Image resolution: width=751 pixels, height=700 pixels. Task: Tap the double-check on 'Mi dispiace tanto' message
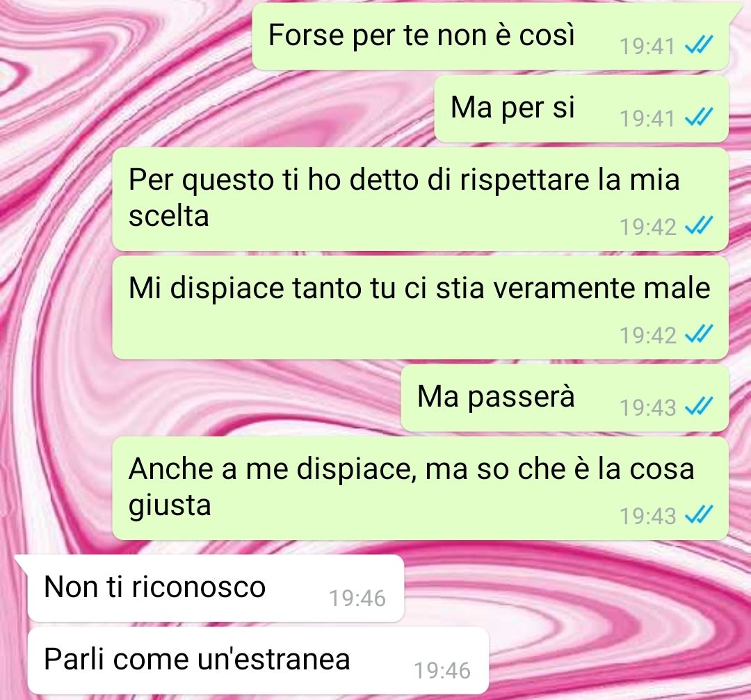click(x=699, y=334)
